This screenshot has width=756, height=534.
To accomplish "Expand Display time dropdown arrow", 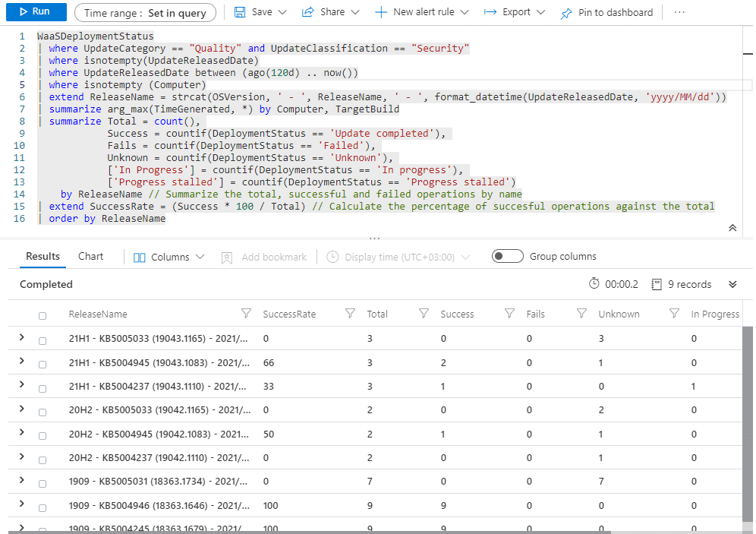I will click(465, 257).
